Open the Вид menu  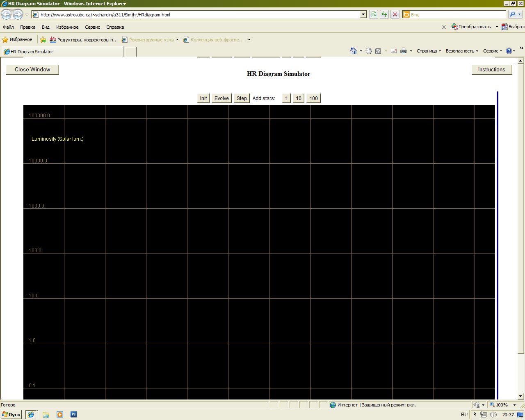pos(46,27)
